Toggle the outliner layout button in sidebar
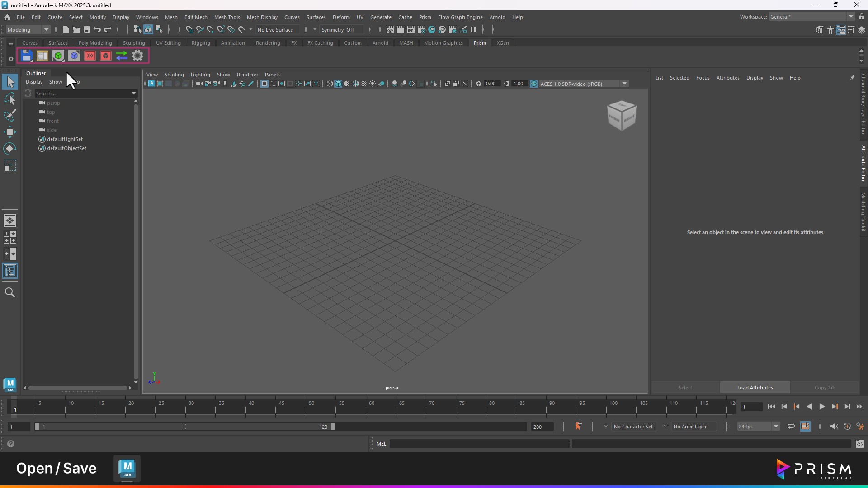The image size is (868, 488). click(x=10, y=272)
